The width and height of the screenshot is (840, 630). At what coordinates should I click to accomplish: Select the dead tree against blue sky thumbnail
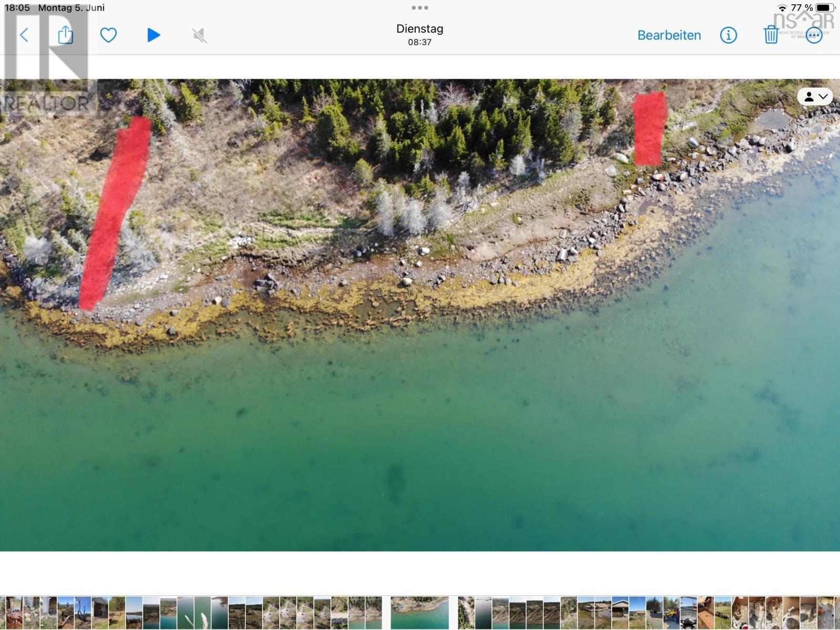pos(83,612)
